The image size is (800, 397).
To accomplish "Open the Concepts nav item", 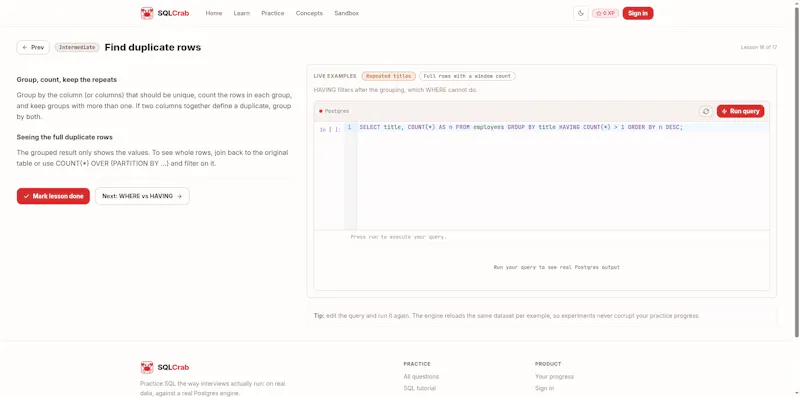I will (309, 13).
